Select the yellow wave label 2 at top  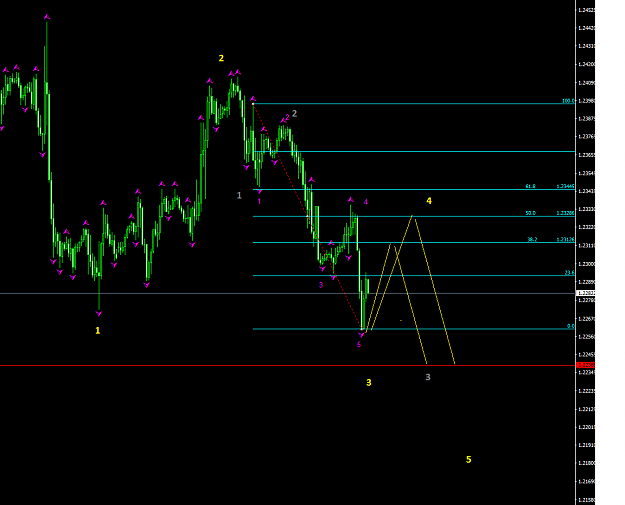click(221, 58)
